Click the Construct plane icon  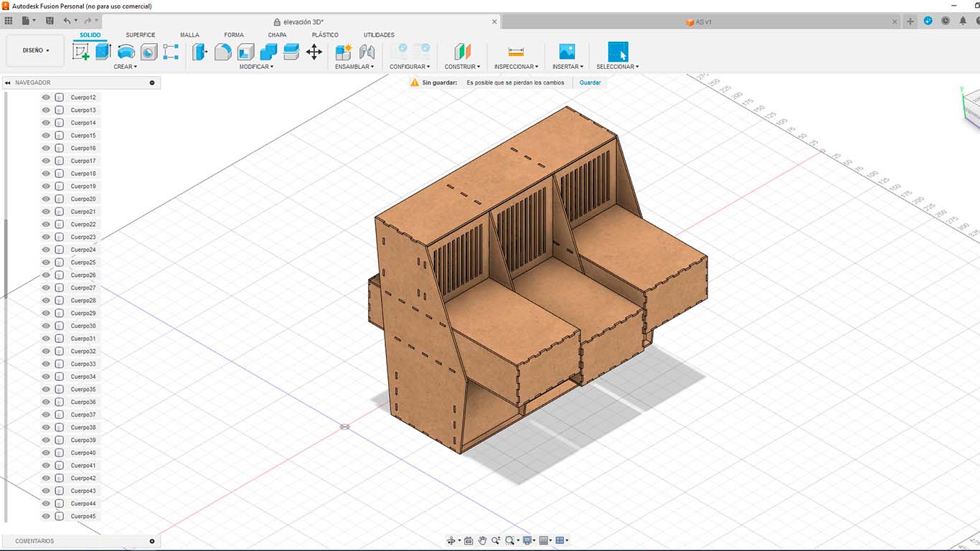point(463,52)
